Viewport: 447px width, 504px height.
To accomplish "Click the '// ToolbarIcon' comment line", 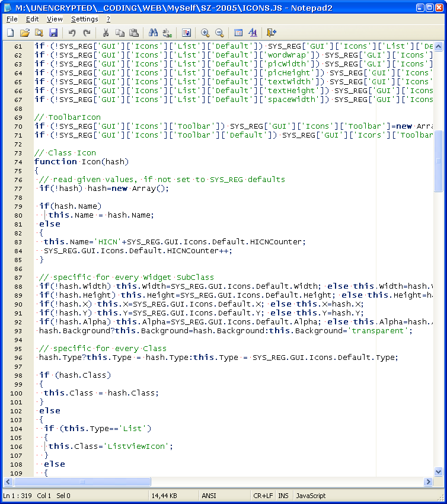I will [68, 117].
